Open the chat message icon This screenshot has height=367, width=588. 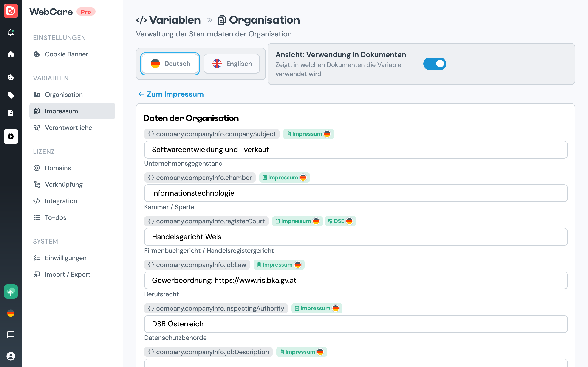click(11, 334)
